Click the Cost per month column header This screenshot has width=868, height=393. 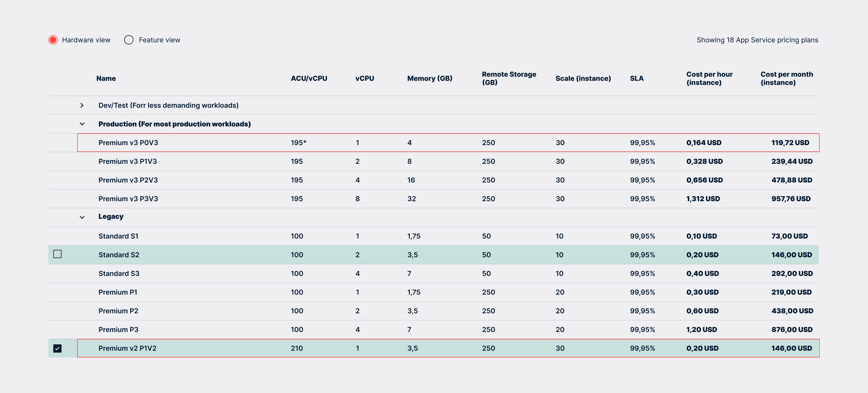pos(786,79)
